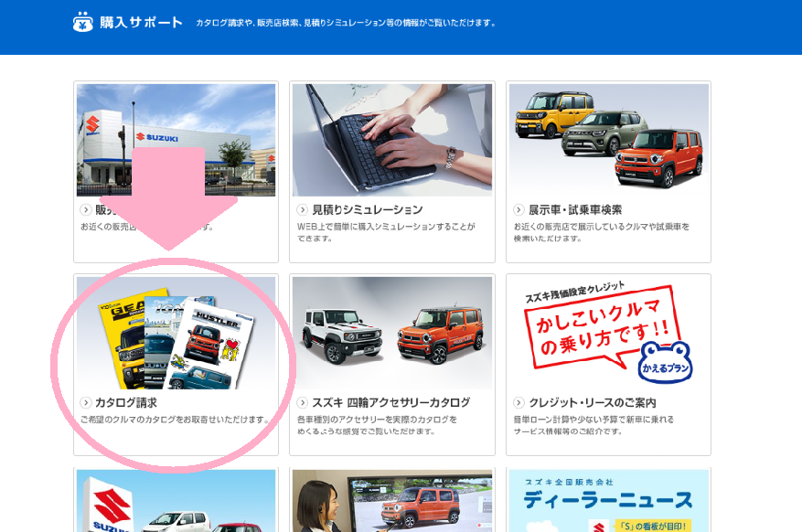Click the かしこいクルマの乗り方です banner image
802x532 pixels.
point(609,334)
